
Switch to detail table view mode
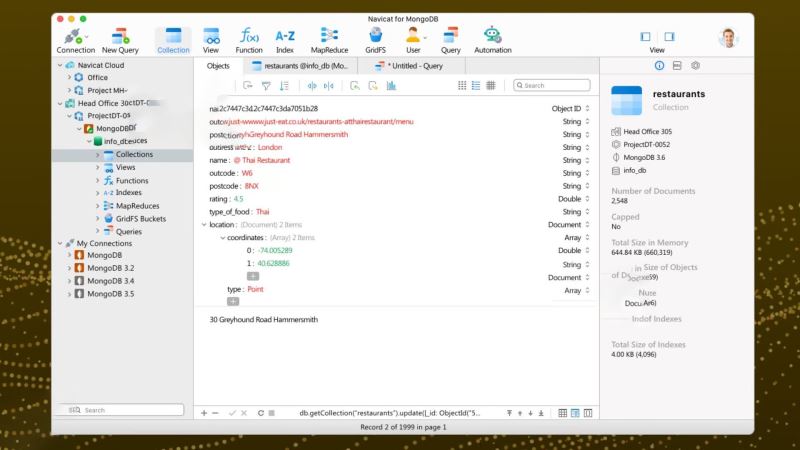click(x=491, y=86)
